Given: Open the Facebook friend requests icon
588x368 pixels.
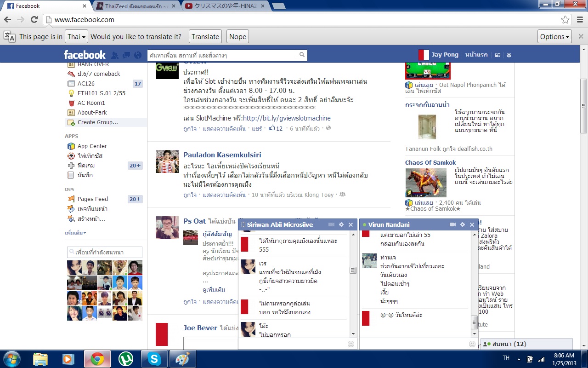Looking at the screenshot, I should [115, 55].
